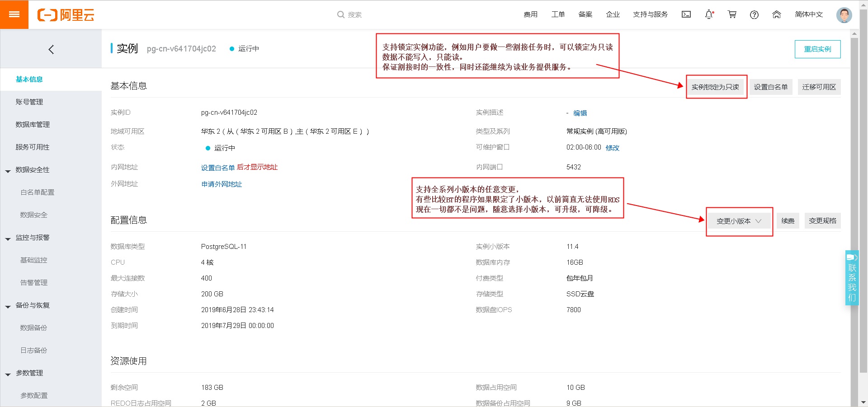Go to 白名单配置 page
The width and height of the screenshot is (868, 407).
(x=37, y=192)
